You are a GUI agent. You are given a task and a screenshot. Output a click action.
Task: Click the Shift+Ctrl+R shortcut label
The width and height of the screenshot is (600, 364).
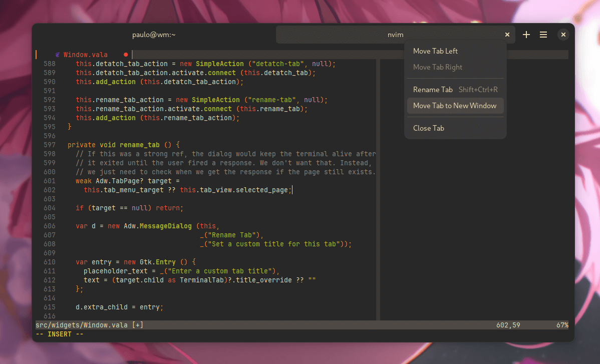(478, 89)
